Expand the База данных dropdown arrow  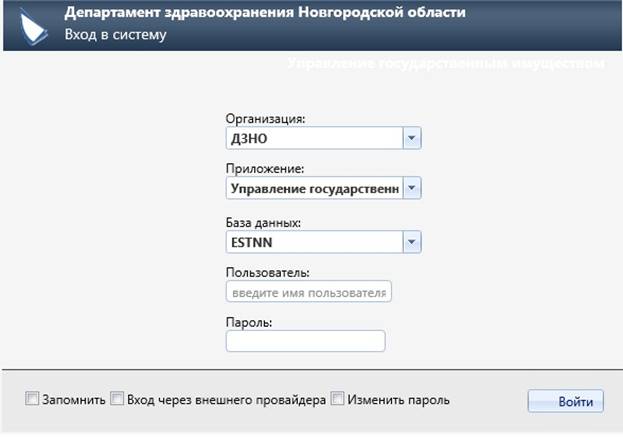coord(412,241)
